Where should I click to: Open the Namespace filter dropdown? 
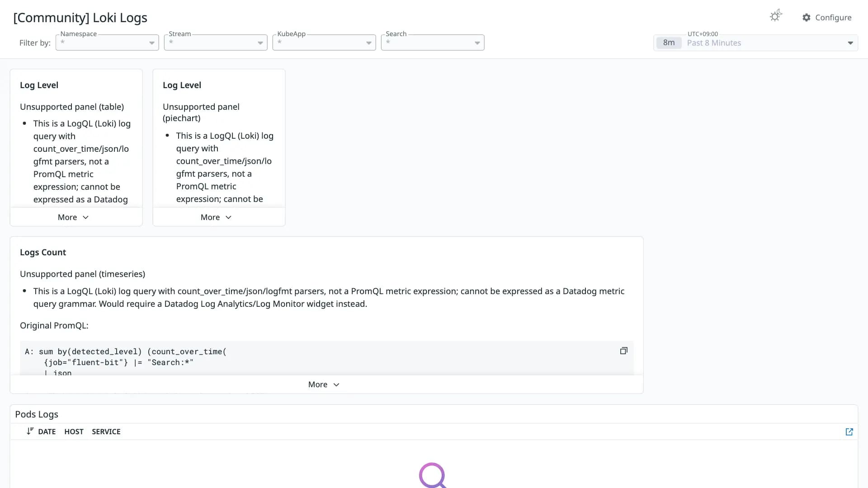pyautogui.click(x=107, y=42)
